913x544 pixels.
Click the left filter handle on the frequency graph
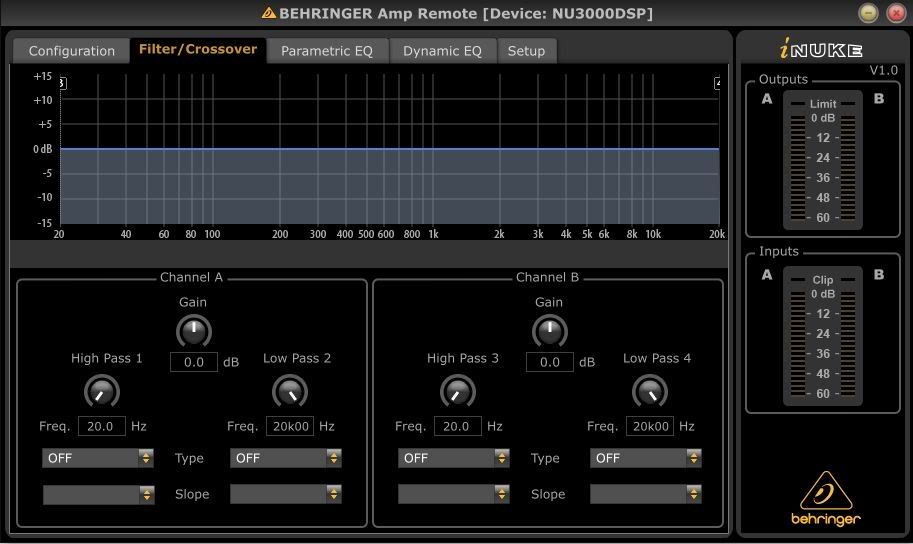tap(63, 83)
